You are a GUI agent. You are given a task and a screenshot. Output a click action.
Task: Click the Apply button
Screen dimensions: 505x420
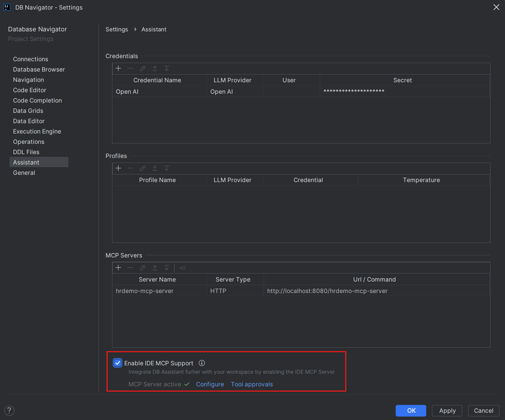[x=447, y=410]
